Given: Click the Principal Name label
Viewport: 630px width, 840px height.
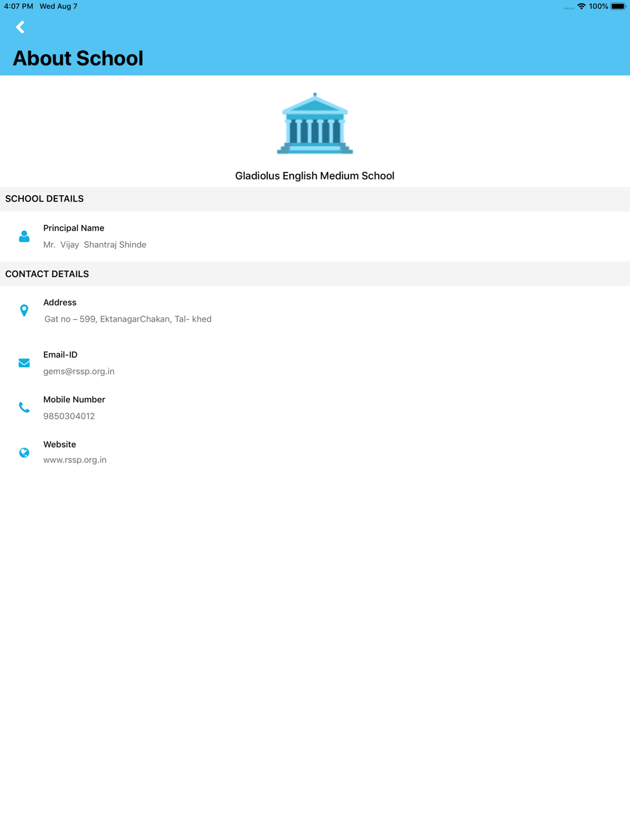Looking at the screenshot, I should pos(74,228).
